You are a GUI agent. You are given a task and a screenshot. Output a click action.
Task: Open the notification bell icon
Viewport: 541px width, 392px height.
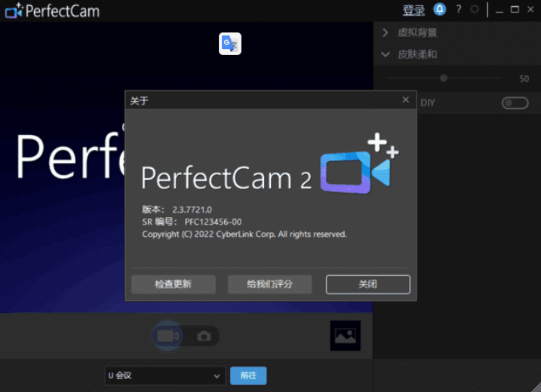tap(440, 9)
